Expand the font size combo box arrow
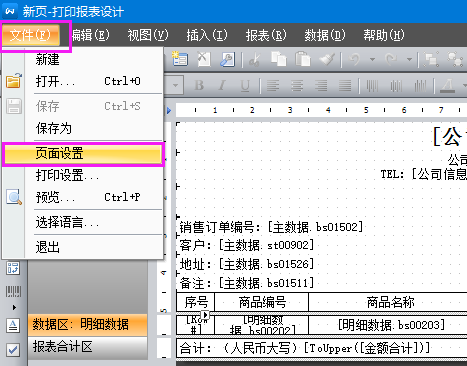 coord(175,86)
